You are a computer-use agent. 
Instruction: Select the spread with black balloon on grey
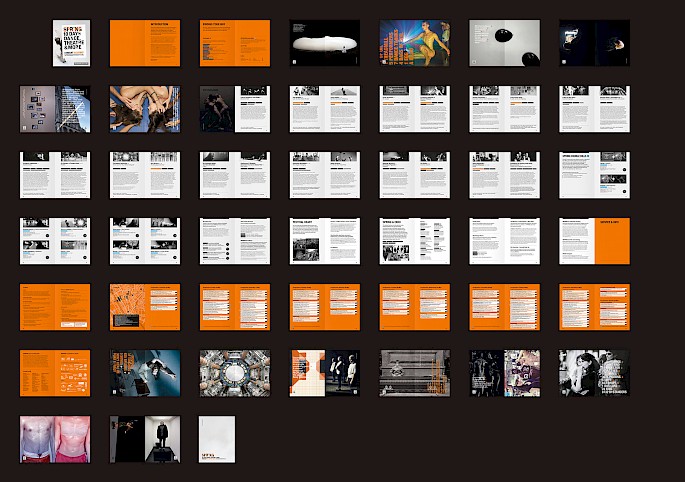(x=504, y=43)
